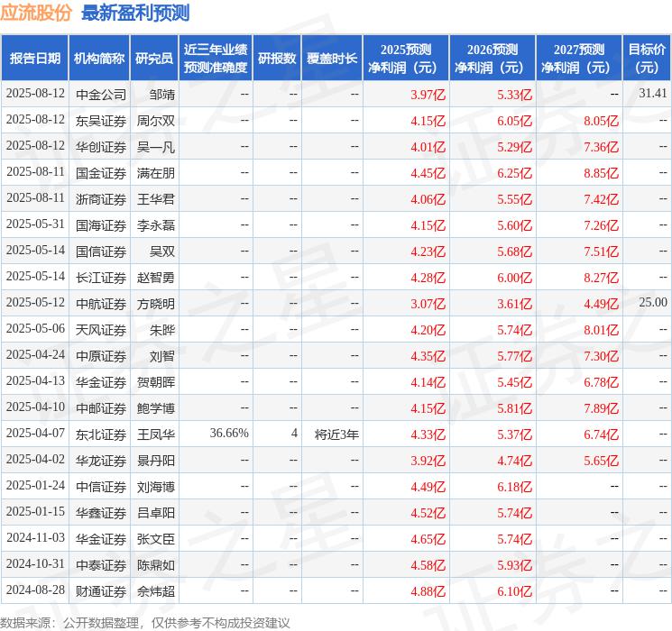This screenshot has width=672, height=631.
Task: Click the 国海证券 institution cell
Action: (x=101, y=225)
